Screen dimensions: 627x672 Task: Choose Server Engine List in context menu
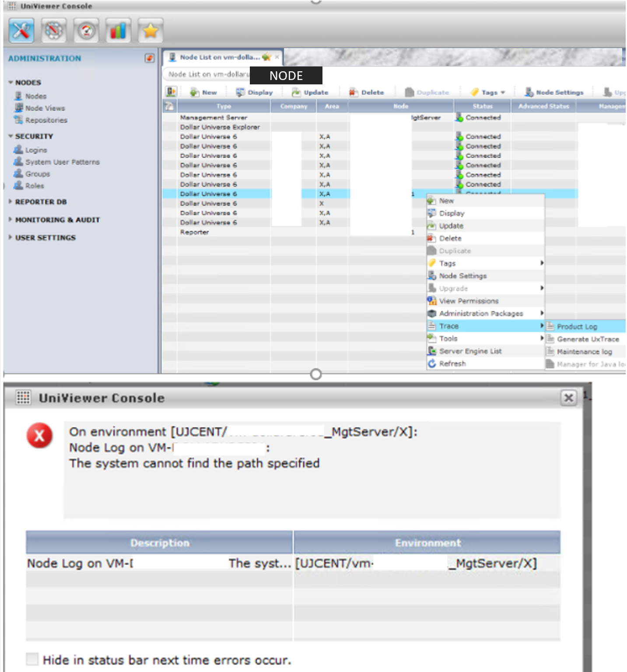pos(470,351)
